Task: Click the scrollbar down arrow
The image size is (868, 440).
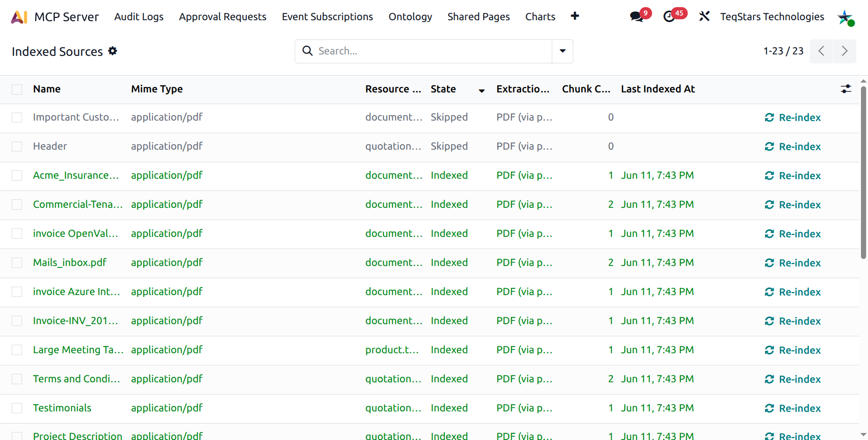Action: click(863, 435)
